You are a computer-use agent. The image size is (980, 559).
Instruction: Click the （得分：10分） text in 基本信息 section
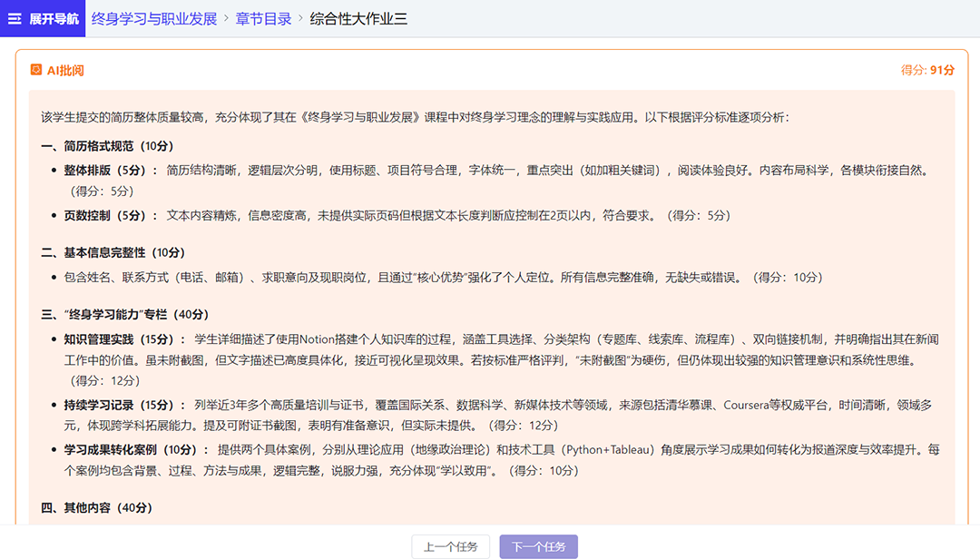pyautogui.click(x=787, y=277)
